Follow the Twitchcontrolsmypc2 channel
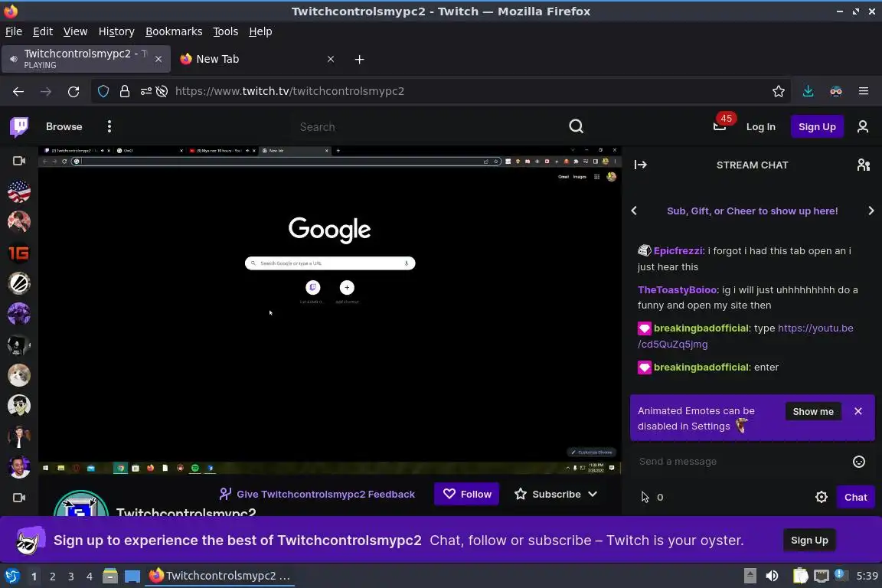The height and width of the screenshot is (588, 882). [x=466, y=494]
